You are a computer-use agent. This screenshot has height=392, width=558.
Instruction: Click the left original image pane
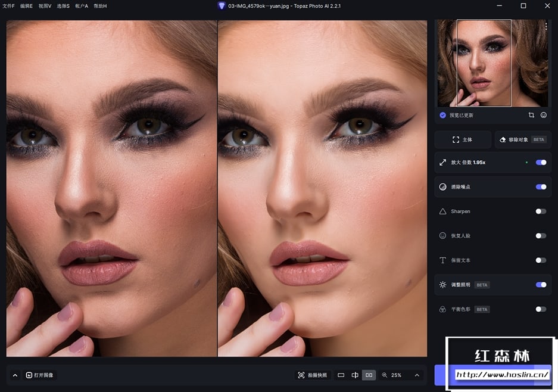[111, 188]
